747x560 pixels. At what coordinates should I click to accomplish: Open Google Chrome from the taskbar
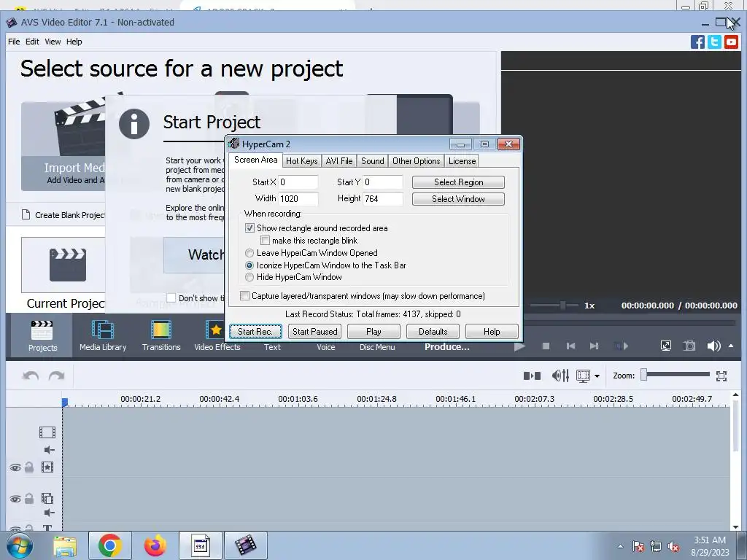[110, 545]
